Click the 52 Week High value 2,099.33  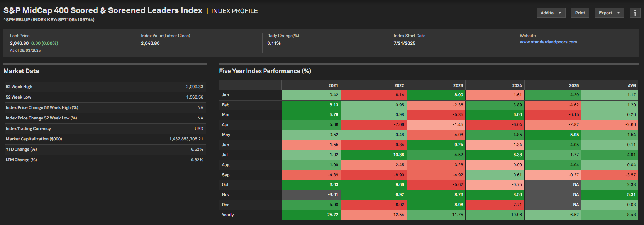195,87
